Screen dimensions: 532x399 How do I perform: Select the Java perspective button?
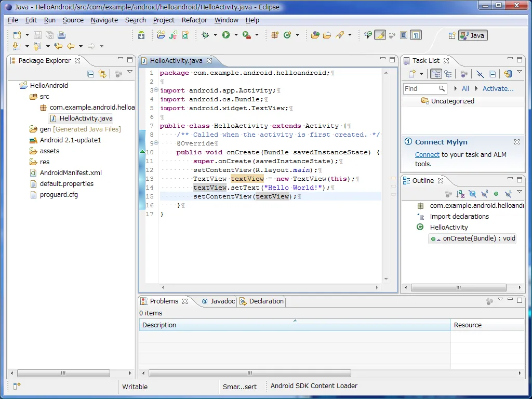click(x=473, y=35)
